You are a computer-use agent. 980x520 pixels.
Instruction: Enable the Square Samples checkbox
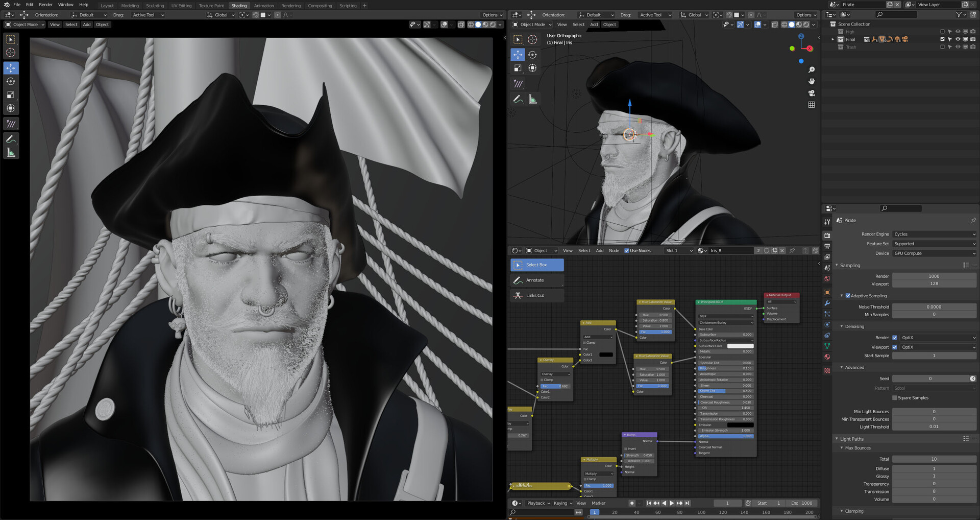coord(894,398)
